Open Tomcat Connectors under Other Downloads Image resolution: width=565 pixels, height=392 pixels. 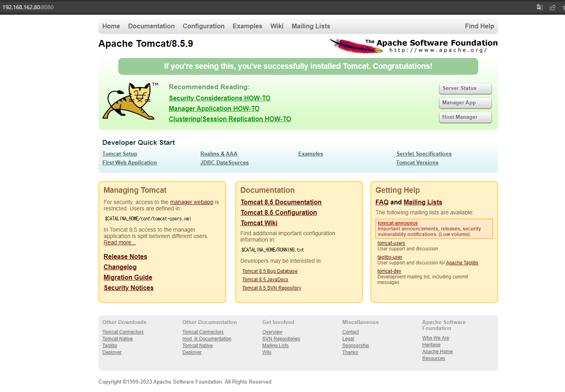[x=123, y=332]
